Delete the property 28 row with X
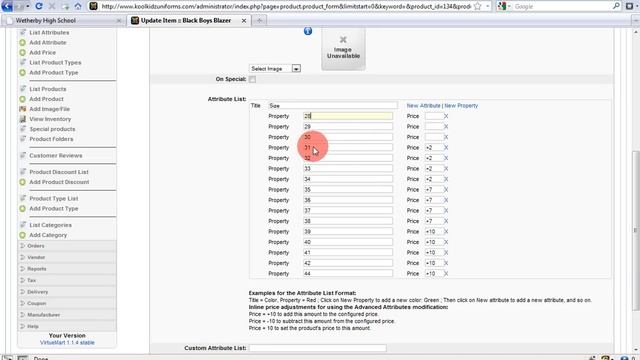Image resolution: width=640 pixels, height=360 pixels. click(446, 116)
